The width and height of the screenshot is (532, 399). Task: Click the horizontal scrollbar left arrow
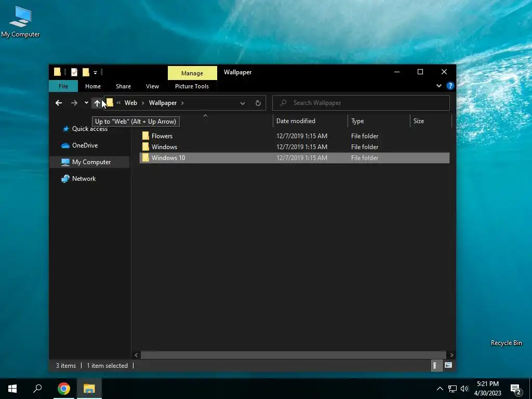tap(136, 355)
